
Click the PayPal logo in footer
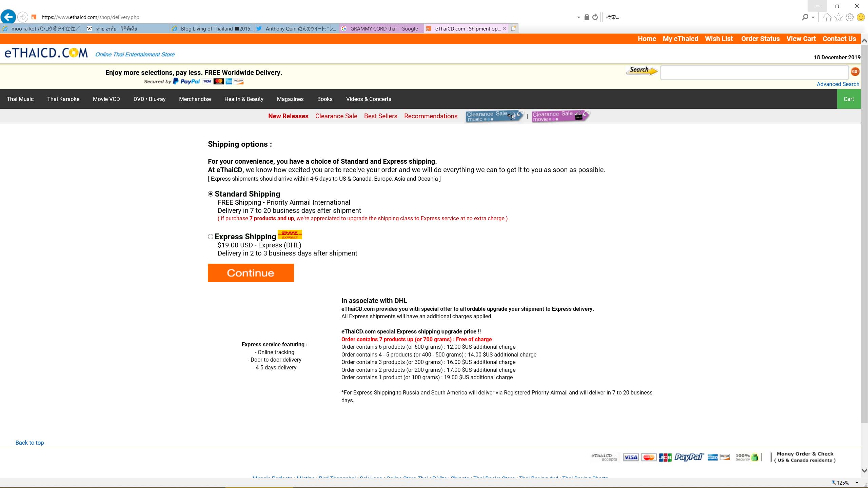pyautogui.click(x=689, y=457)
